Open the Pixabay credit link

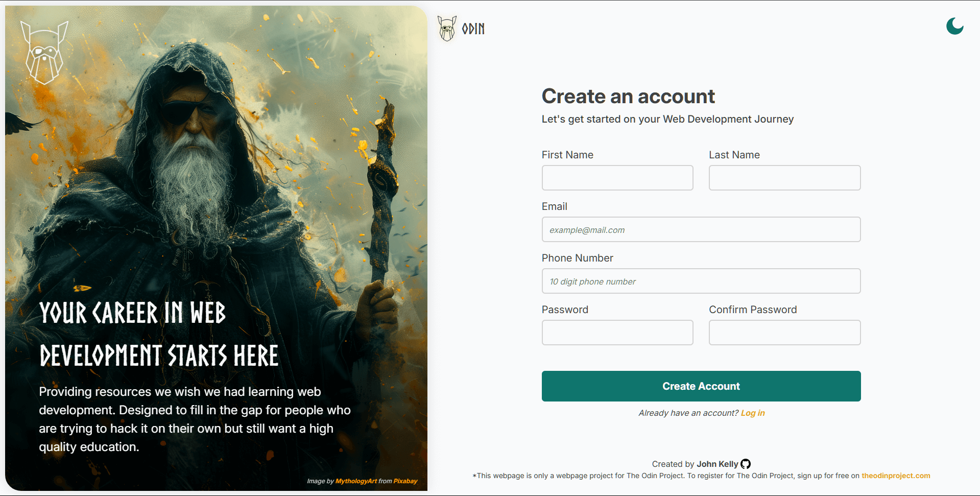point(405,481)
